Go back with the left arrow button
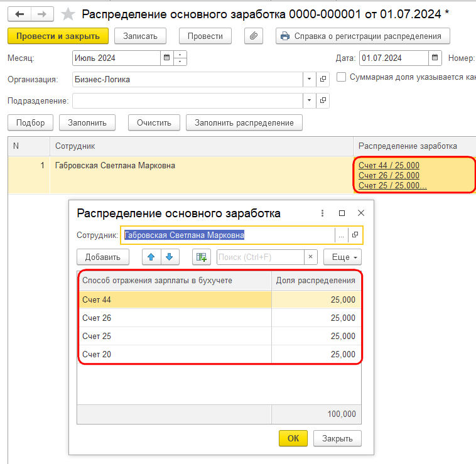This screenshot has height=464, width=476. point(19,14)
